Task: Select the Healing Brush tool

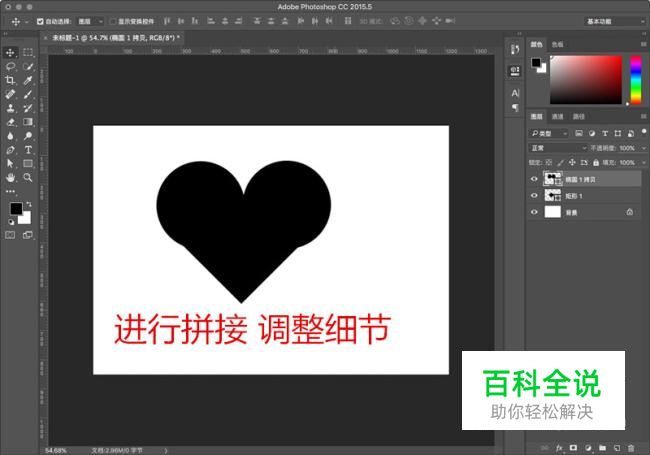Action: [x=10, y=94]
